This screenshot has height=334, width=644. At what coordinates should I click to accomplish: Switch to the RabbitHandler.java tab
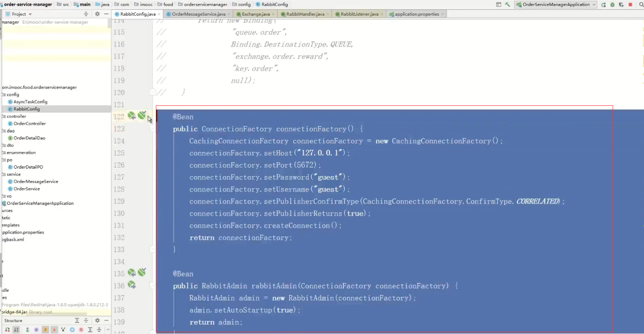click(305, 14)
